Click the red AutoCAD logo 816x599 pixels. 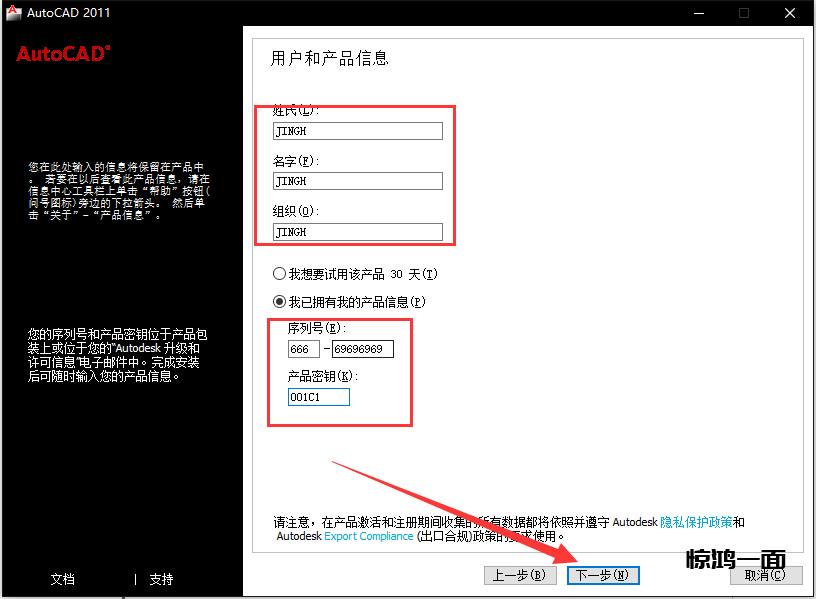(x=63, y=54)
